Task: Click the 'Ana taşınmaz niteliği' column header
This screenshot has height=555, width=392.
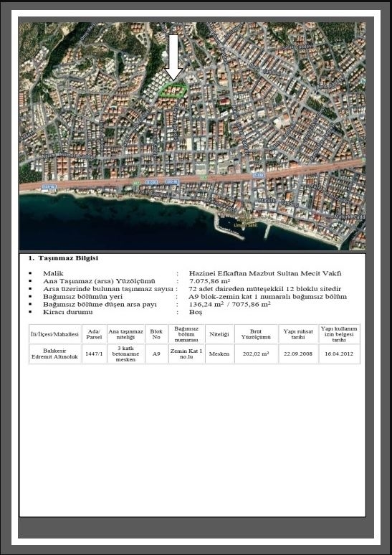Action: (125, 334)
